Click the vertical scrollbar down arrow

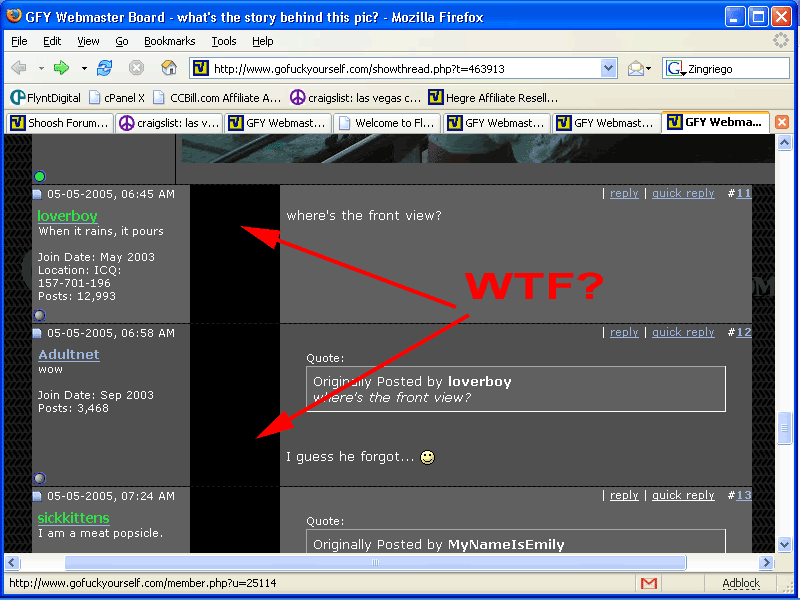[784, 544]
